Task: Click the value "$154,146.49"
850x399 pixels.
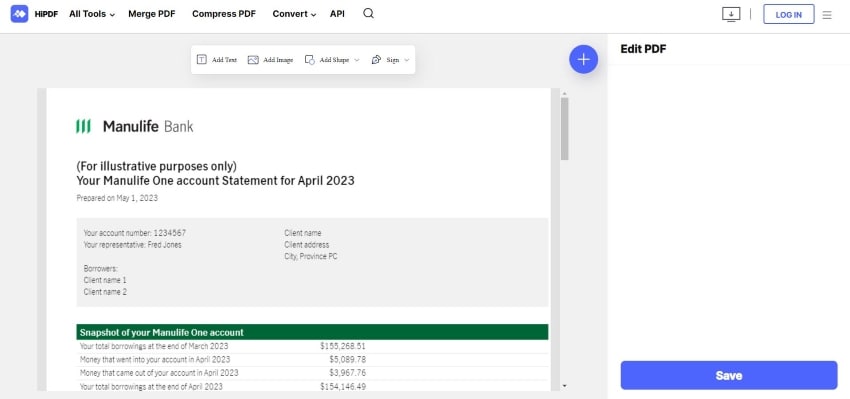Action: click(x=343, y=387)
